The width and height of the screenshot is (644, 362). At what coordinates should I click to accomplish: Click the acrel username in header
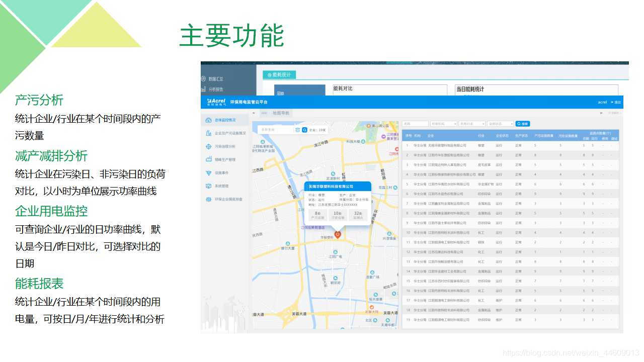pyautogui.click(x=602, y=102)
